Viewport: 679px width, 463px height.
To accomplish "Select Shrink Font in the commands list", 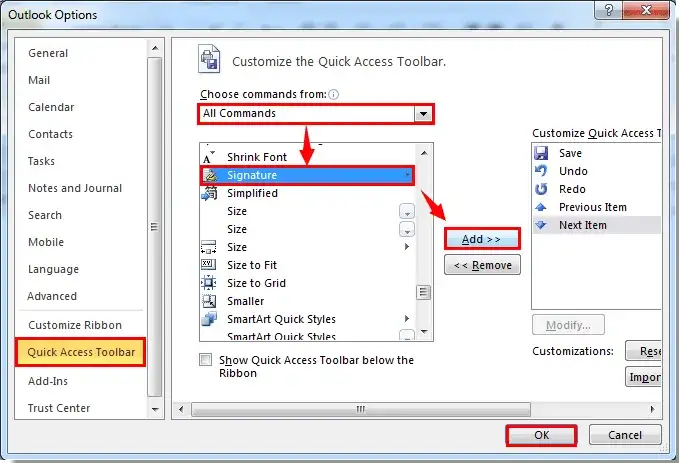I will tap(307, 157).
